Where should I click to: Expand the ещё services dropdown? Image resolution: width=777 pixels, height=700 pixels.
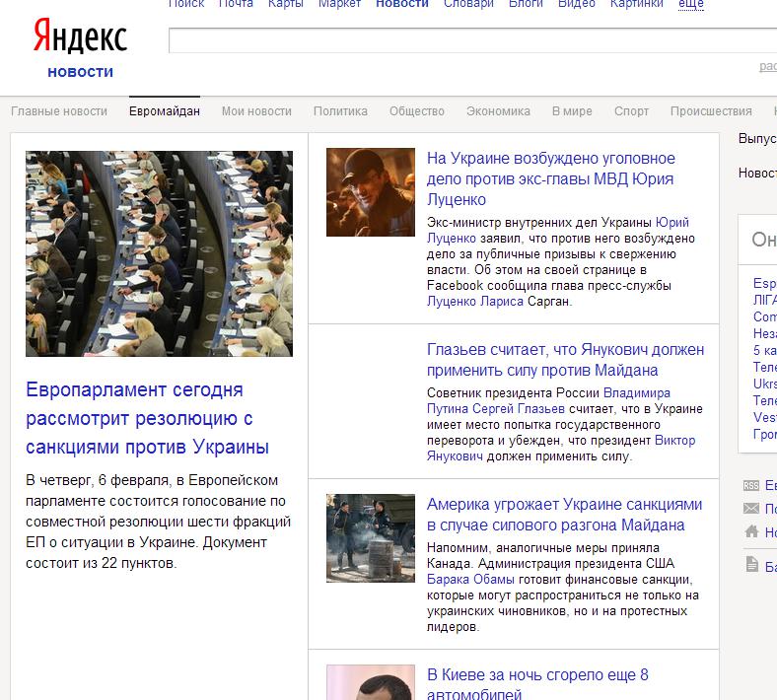click(x=691, y=4)
